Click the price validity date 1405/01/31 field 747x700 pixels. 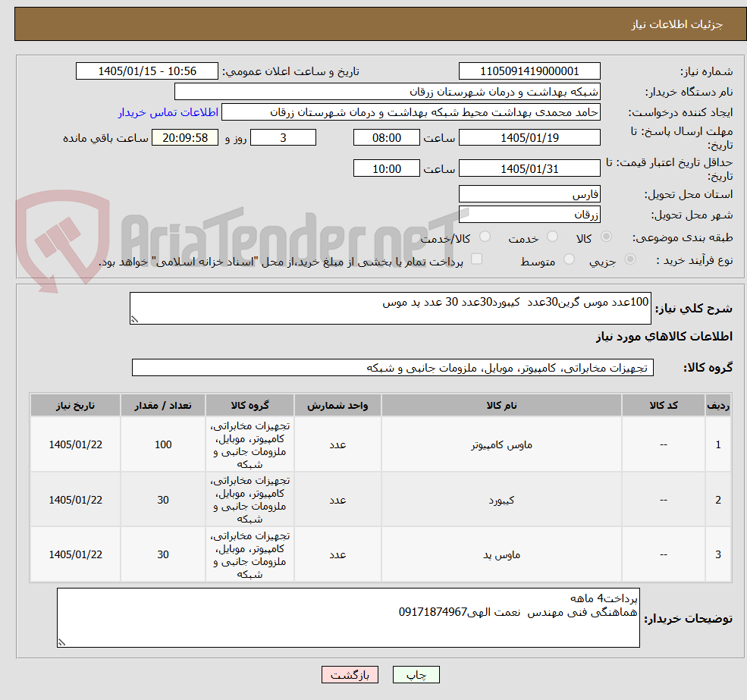[529, 168]
